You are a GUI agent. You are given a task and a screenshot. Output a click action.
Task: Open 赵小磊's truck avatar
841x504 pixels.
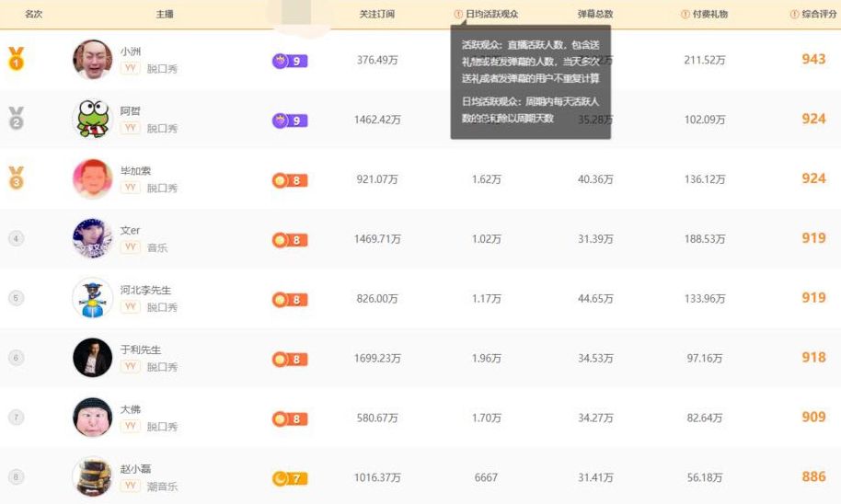(x=92, y=476)
